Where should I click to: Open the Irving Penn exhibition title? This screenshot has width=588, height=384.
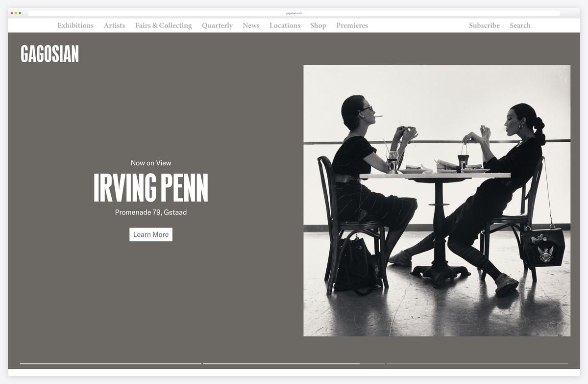point(151,189)
